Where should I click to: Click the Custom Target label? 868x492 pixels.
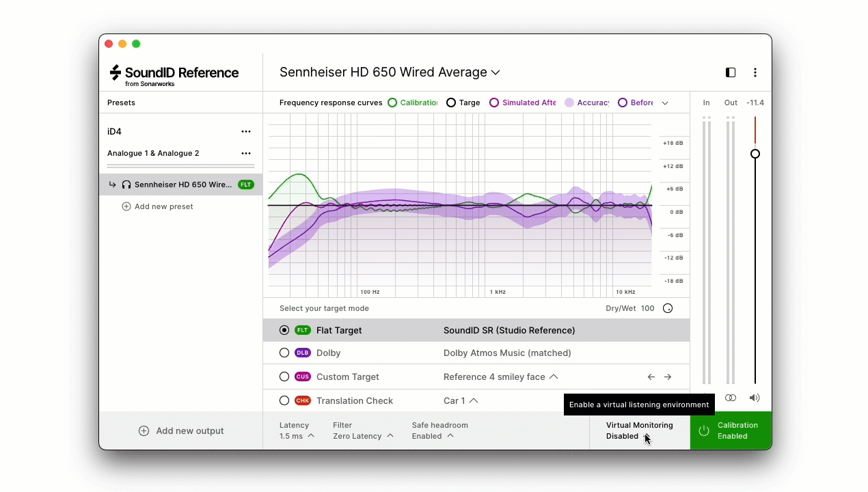[348, 377]
